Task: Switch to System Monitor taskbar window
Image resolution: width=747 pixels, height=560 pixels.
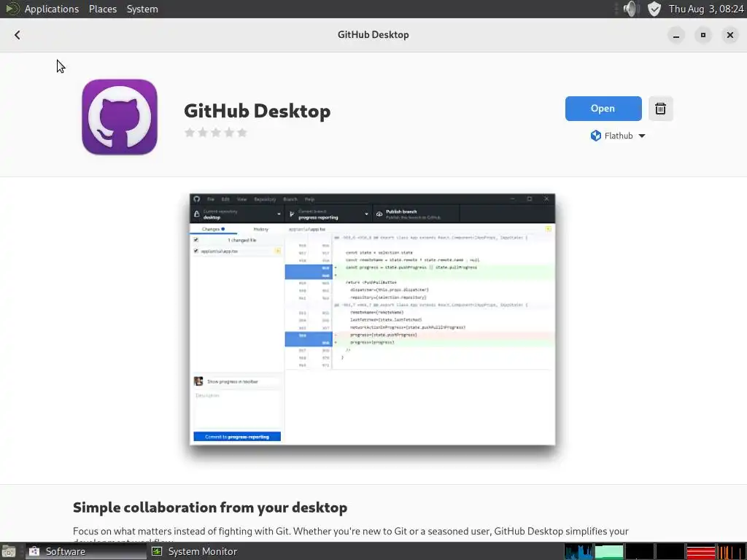Action: click(194, 551)
